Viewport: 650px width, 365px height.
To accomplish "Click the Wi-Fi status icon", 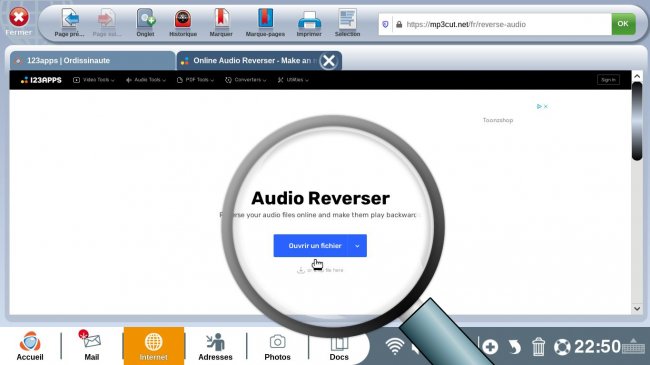I will pos(395,346).
